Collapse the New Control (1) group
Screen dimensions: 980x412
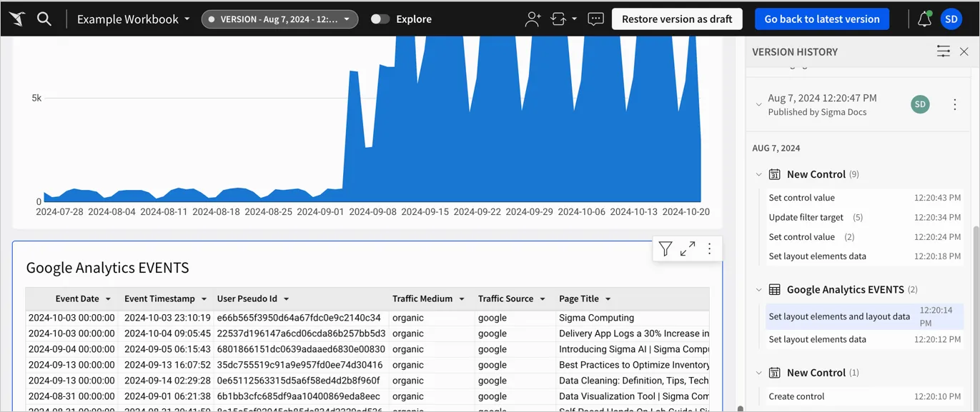tap(759, 373)
